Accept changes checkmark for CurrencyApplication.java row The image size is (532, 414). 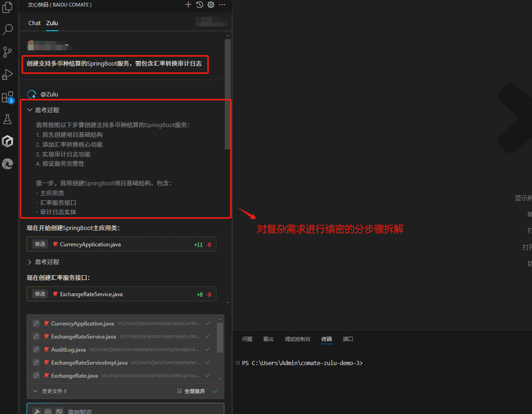208,323
